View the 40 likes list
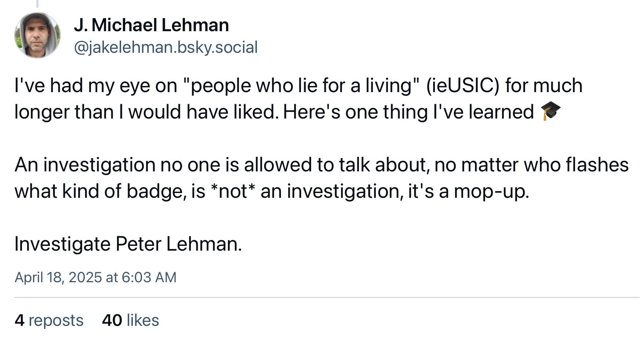The image size is (644, 338). pos(131,320)
